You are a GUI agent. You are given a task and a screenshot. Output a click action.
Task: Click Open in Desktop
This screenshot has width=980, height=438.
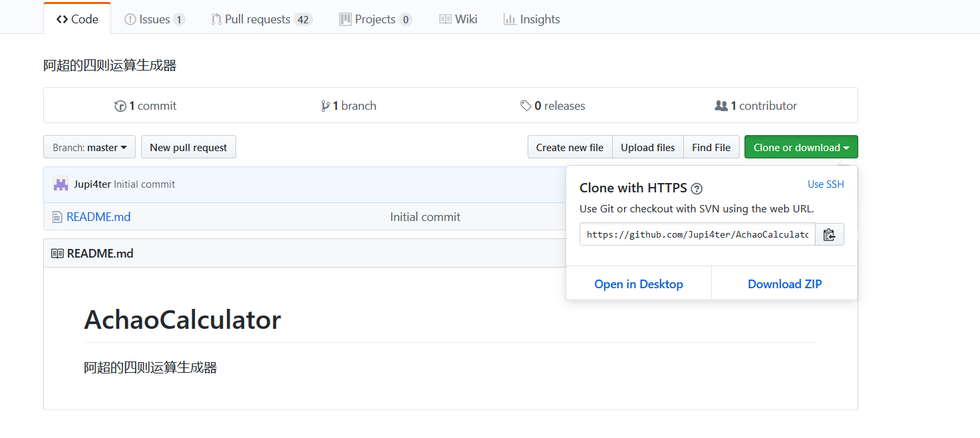coord(639,284)
